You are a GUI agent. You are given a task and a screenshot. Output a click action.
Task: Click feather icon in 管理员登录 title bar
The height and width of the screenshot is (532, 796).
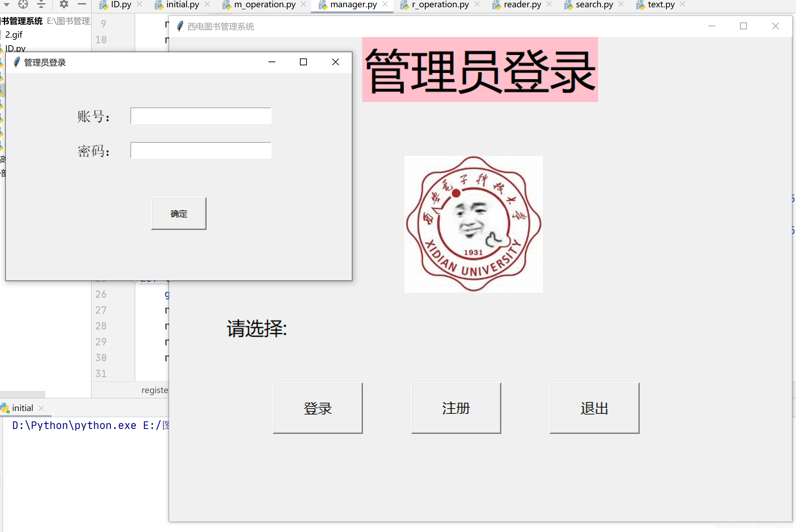pos(16,62)
